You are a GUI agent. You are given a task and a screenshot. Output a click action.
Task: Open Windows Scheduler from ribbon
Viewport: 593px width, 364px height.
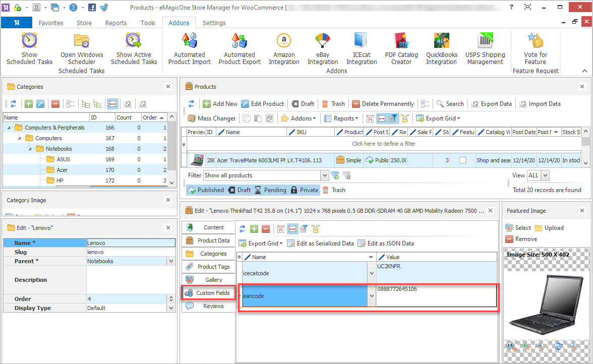[x=82, y=48]
